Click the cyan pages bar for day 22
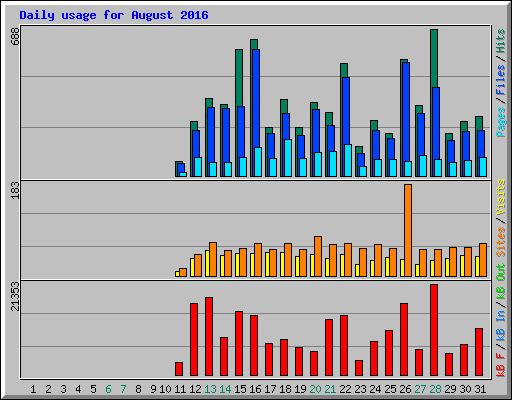Image resolution: width=512 pixels, height=400 pixels. [x=348, y=160]
